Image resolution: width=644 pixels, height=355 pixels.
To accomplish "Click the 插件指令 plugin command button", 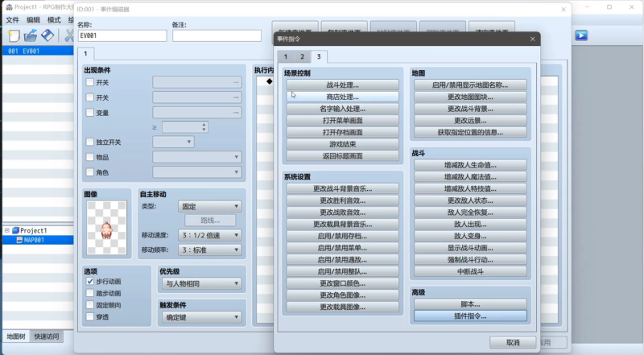I will tap(470, 316).
